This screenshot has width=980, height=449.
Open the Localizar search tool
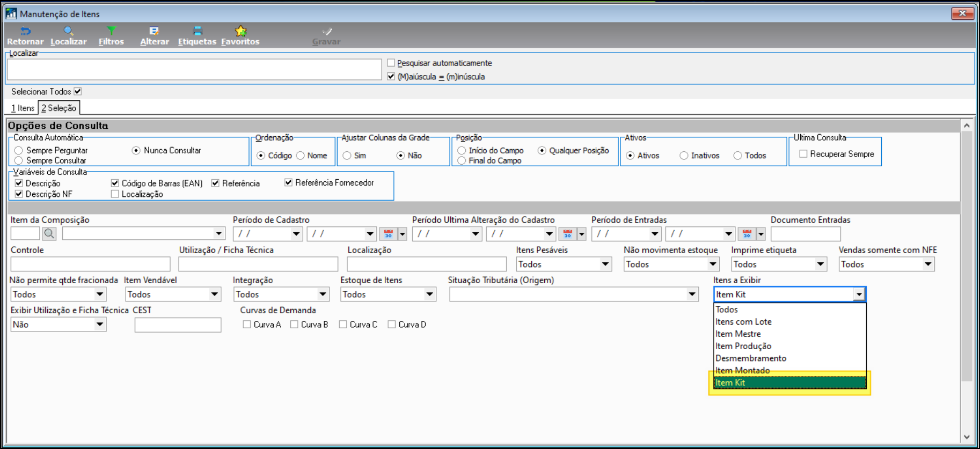[68, 36]
